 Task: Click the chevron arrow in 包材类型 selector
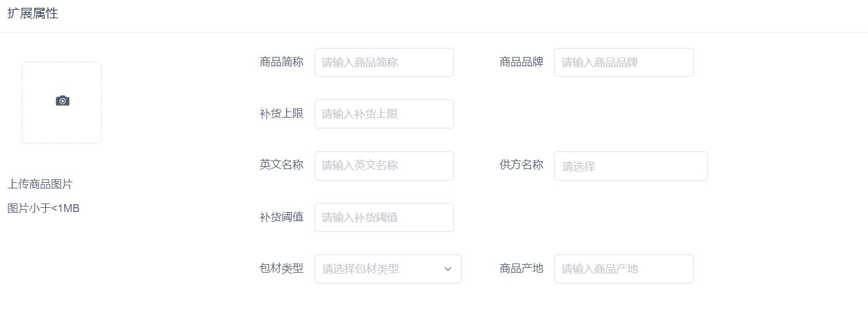(x=448, y=269)
